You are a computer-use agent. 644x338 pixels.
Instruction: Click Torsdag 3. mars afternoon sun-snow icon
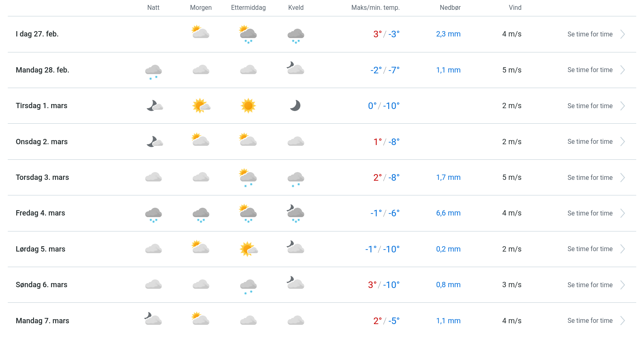click(248, 177)
